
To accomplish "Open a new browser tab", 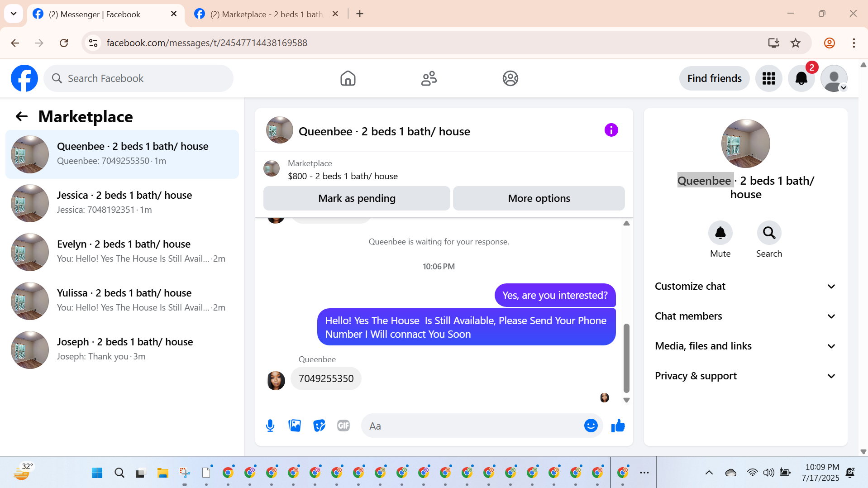I will [360, 14].
